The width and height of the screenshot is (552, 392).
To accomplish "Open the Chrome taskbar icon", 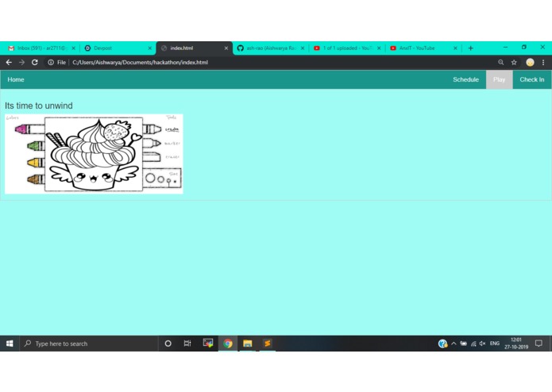I will point(228,344).
